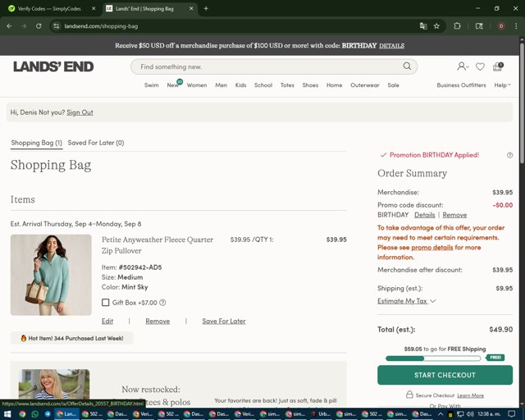Click the browser address bar URL
525x420 pixels.
coord(101,26)
